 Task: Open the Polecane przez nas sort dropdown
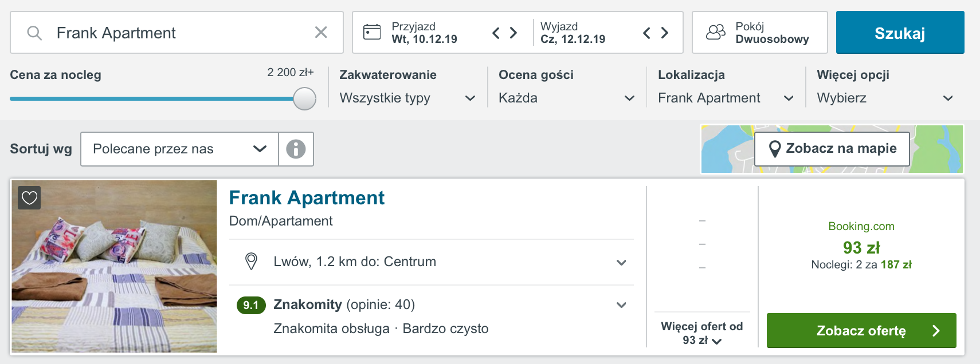(x=179, y=149)
